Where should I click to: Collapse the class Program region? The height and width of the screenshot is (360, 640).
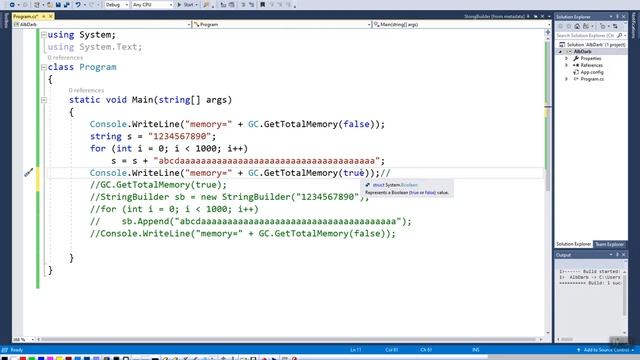coord(44,67)
